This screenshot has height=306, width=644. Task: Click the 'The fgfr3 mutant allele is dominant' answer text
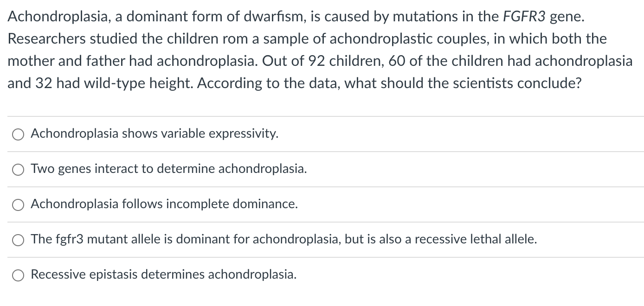(x=283, y=240)
